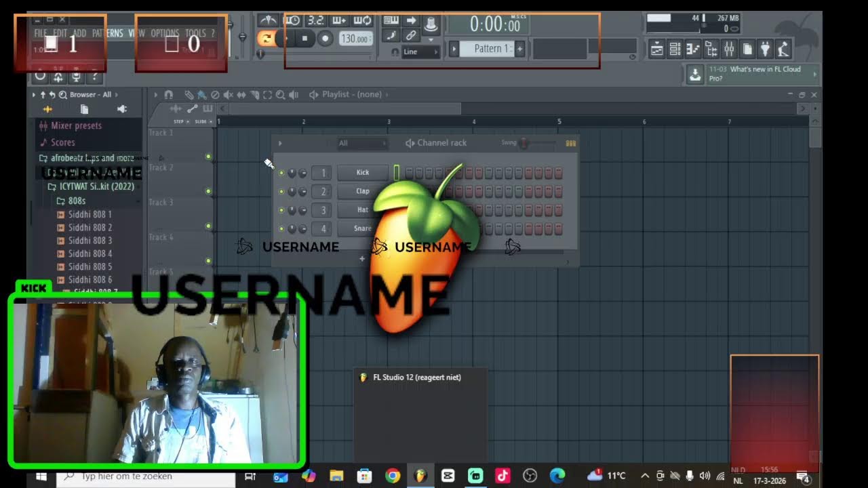Viewport: 868px width, 488px height.
Task: Toggle Track 2 mute green light
Action: point(208,192)
